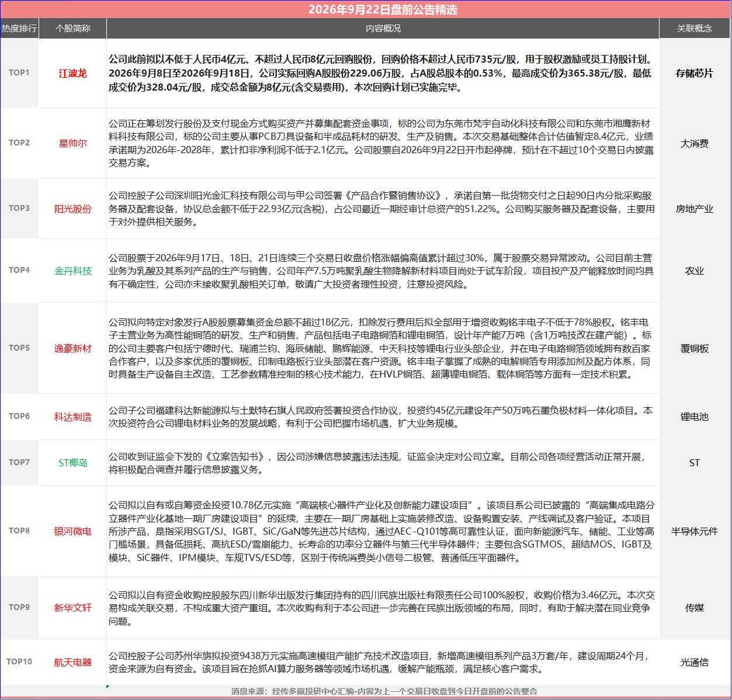Click the 关联概念 column header

tap(695, 28)
